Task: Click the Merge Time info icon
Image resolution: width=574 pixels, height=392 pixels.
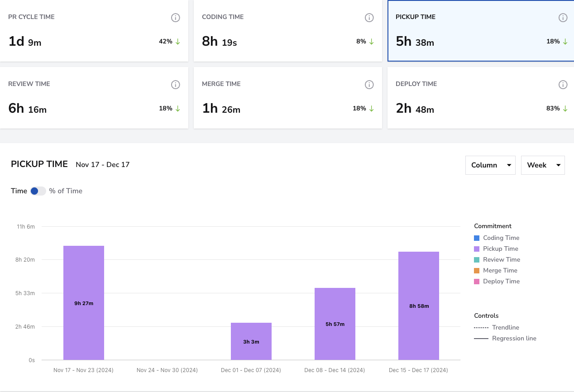Action: pos(369,85)
